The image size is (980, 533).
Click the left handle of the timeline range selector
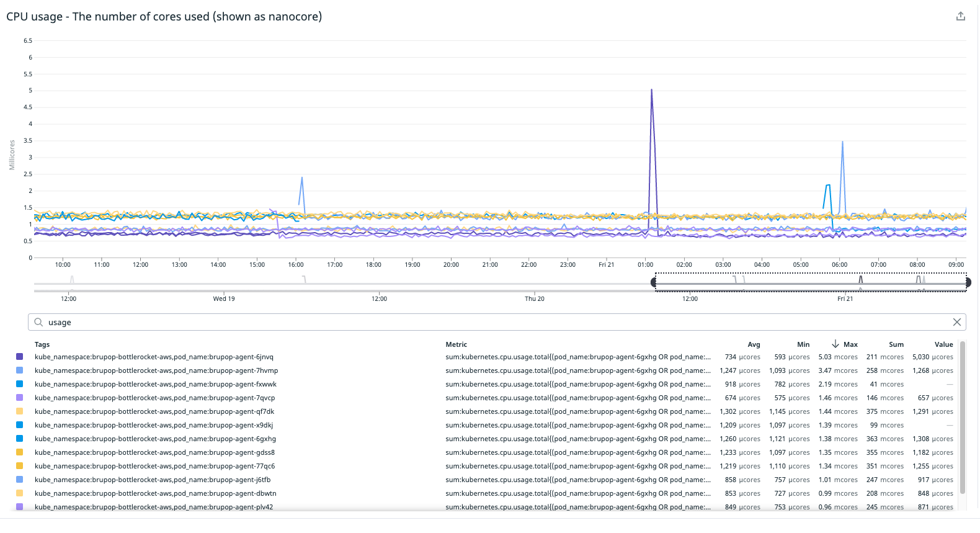point(654,282)
